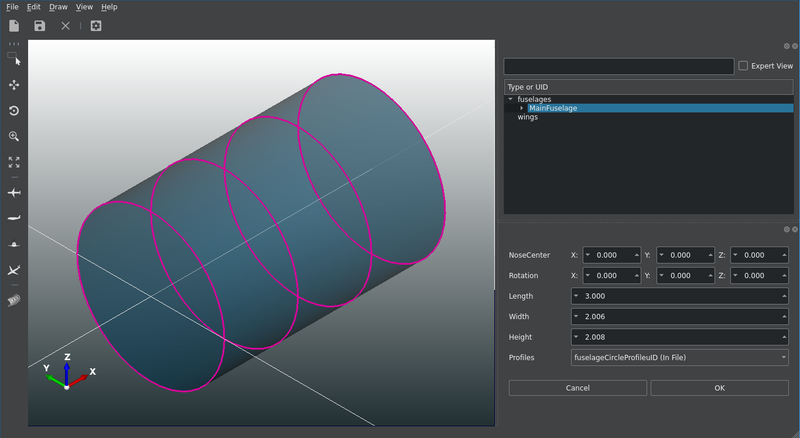Click the fit-all expand arrows icon

pyautogui.click(x=14, y=161)
